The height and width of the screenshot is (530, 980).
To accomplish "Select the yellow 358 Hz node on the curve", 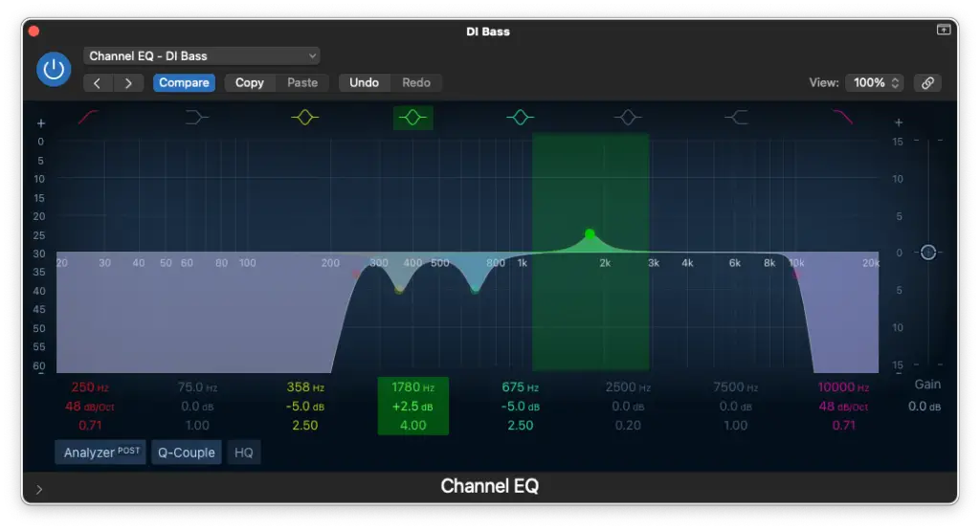I will point(399,289).
